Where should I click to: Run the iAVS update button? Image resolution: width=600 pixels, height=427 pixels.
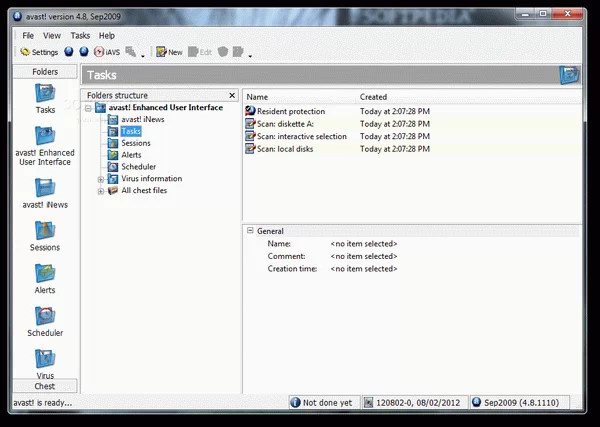(x=107, y=52)
